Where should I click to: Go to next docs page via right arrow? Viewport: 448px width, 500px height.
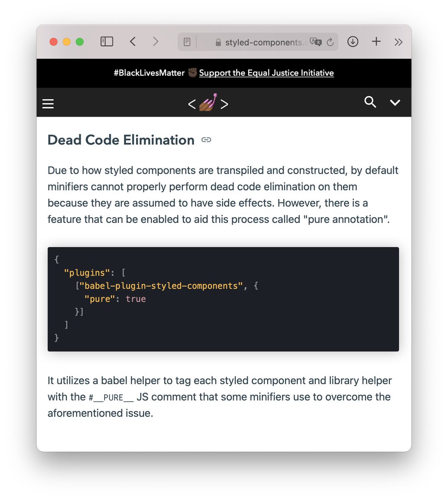coord(224,104)
